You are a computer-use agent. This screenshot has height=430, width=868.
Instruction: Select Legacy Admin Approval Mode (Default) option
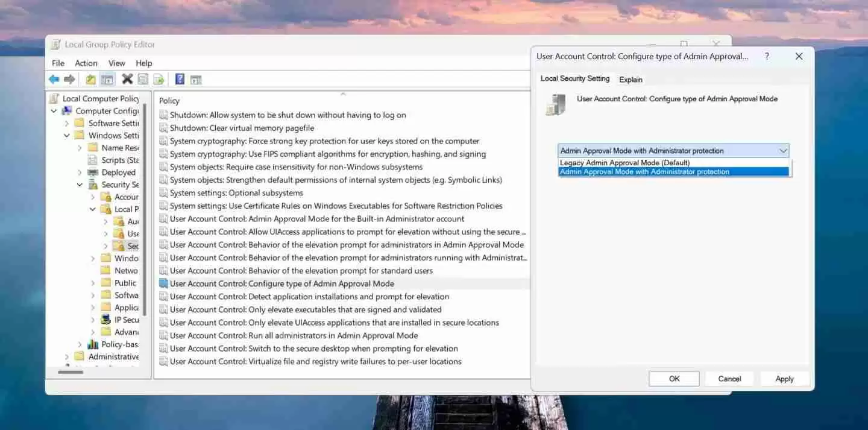tap(623, 162)
